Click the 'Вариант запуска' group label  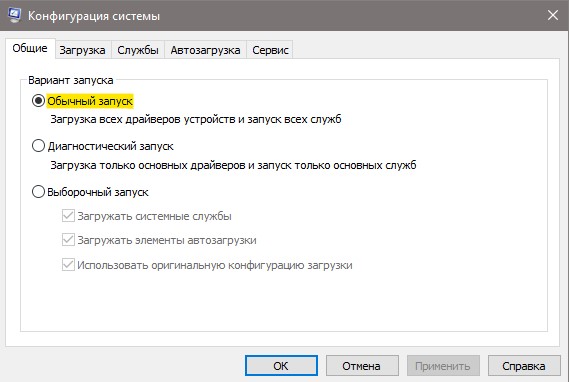click(x=71, y=80)
